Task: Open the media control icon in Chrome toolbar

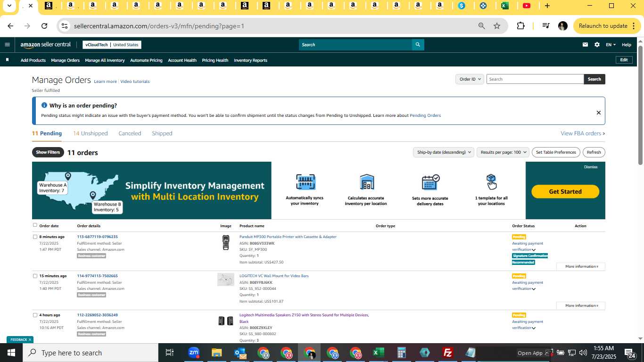Action: coord(545,26)
